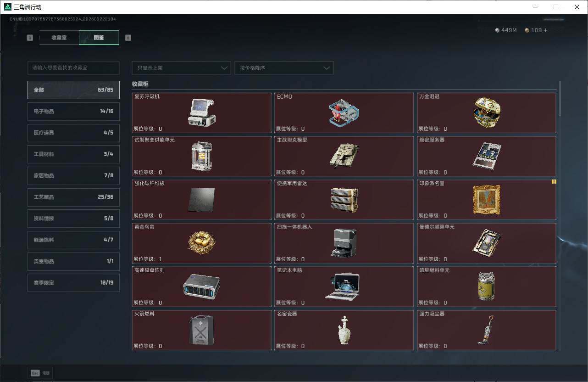This screenshot has height=382, width=588.
Task: Click the 高速磁盘阵列 disk array icon
Action: click(x=201, y=286)
